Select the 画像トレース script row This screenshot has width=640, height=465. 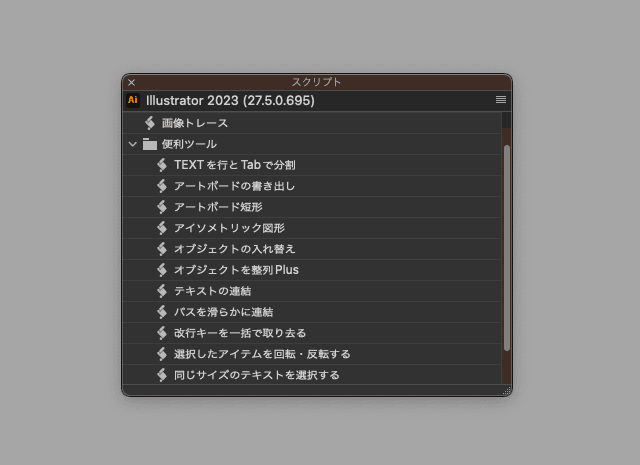[312, 123]
